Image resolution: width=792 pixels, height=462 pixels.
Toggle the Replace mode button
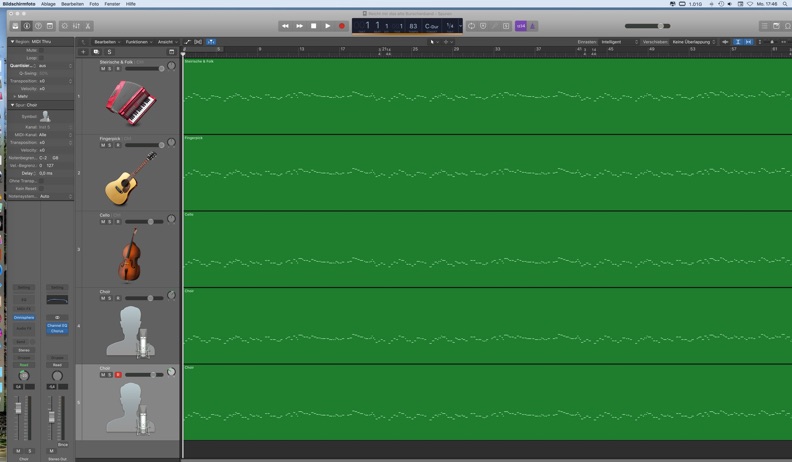point(483,26)
